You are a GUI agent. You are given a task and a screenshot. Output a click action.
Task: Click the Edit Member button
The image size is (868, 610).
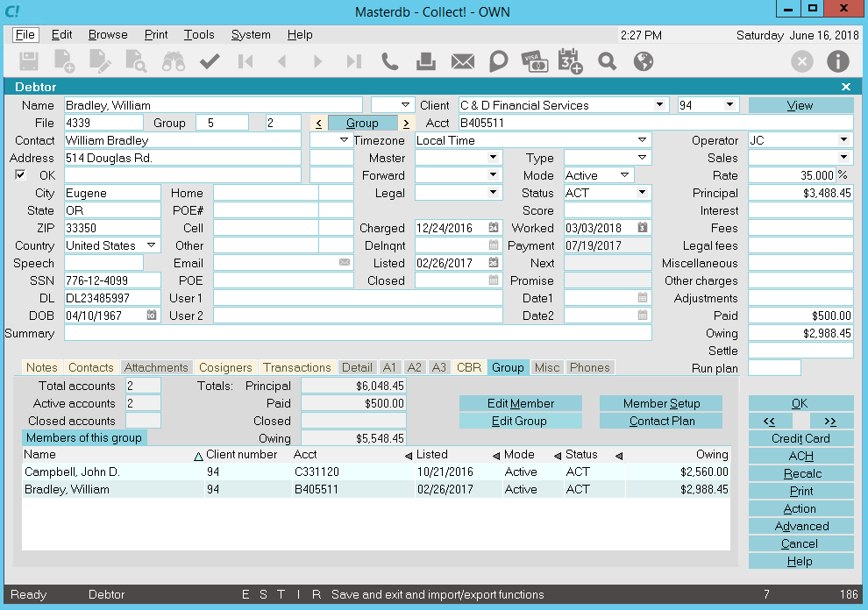[x=521, y=403]
